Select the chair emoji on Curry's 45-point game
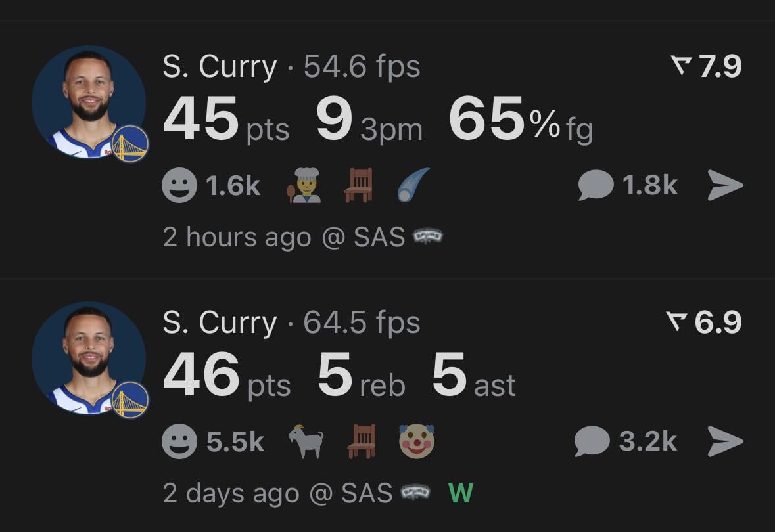The image size is (775, 532). (359, 185)
